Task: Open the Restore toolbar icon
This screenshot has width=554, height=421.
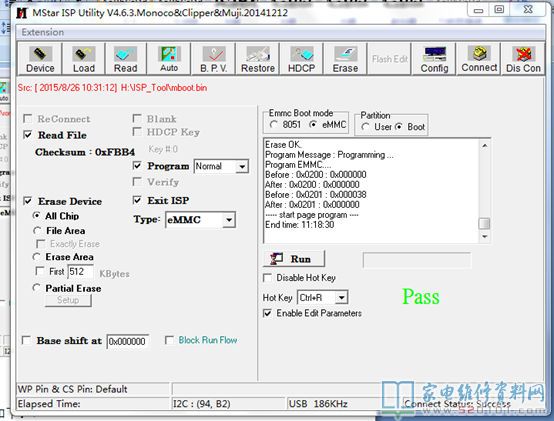Action: tap(258, 59)
